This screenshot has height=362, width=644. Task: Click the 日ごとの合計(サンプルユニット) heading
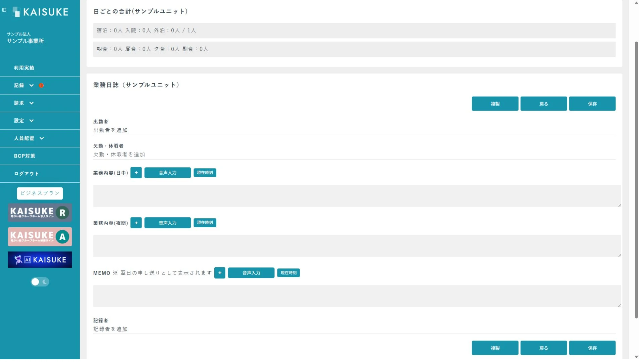point(141,12)
